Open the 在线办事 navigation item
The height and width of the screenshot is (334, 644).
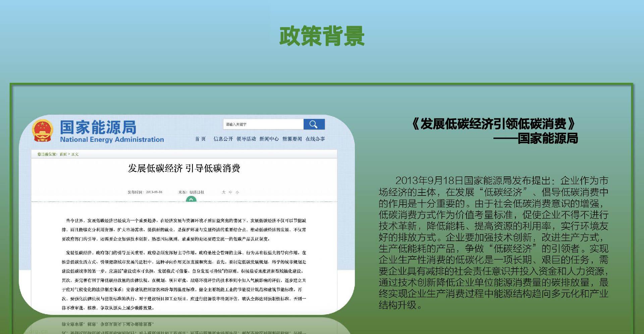(x=315, y=139)
